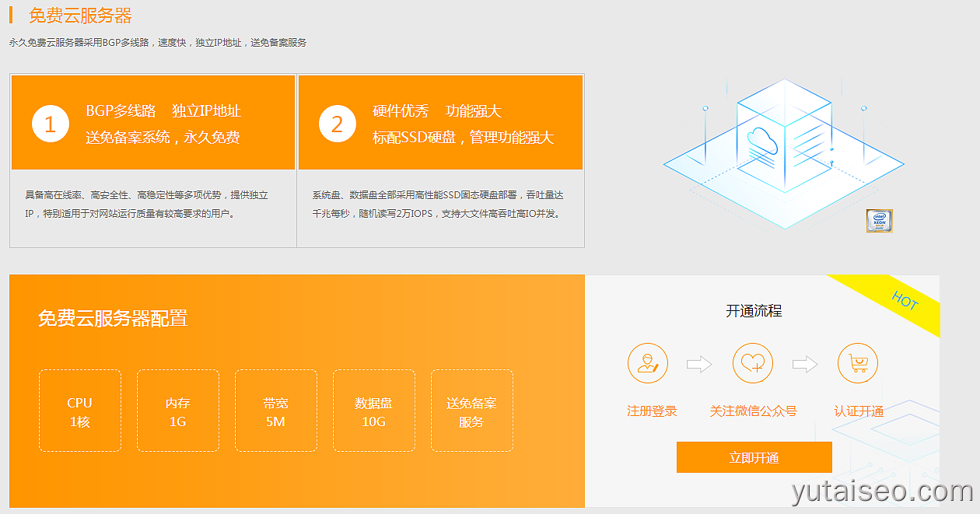
Task: Select the 带宽 5M spec box
Action: [275, 411]
